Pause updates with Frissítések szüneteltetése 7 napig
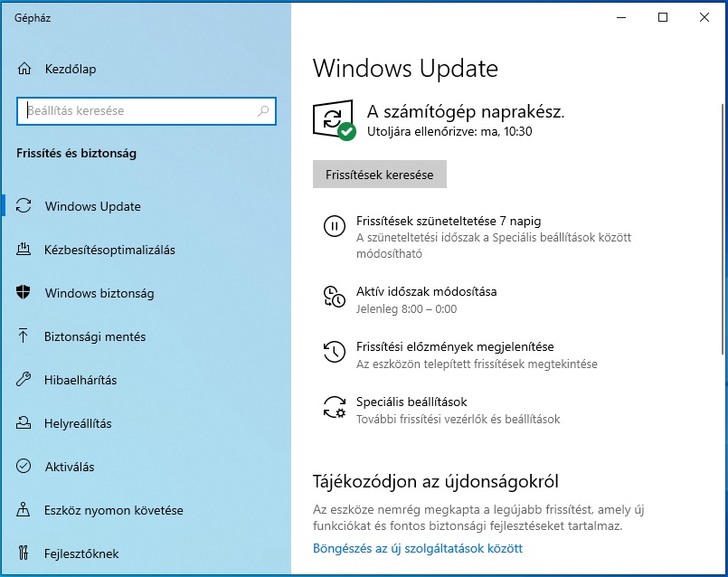Image resolution: width=728 pixels, height=577 pixels. point(449,221)
